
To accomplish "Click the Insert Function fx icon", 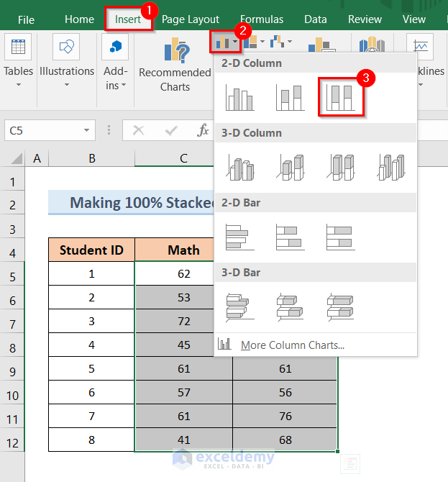I will tap(203, 131).
